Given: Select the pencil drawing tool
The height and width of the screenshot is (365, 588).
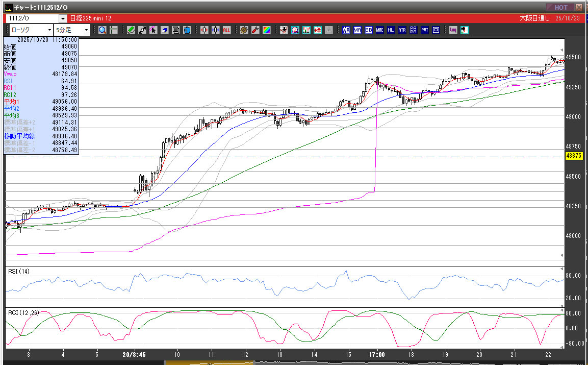Looking at the screenshot, I should click(131, 30).
